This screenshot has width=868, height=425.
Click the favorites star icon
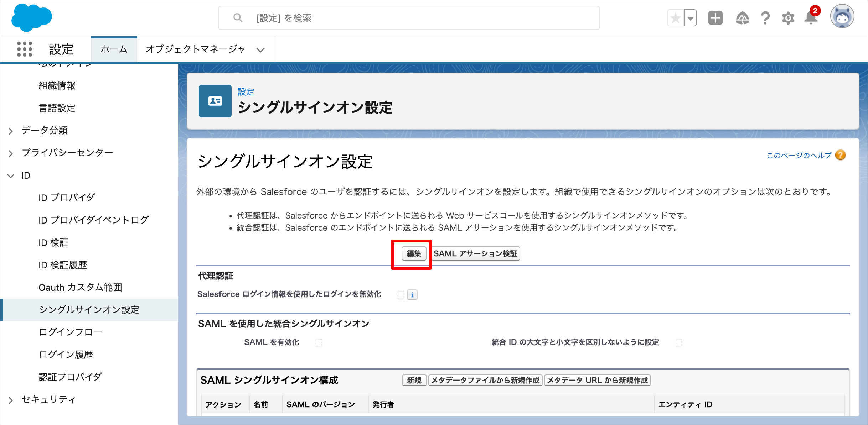click(675, 18)
